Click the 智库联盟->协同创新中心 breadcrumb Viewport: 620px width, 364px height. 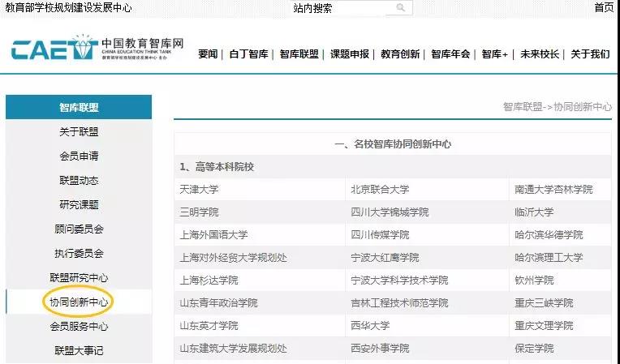tap(558, 106)
